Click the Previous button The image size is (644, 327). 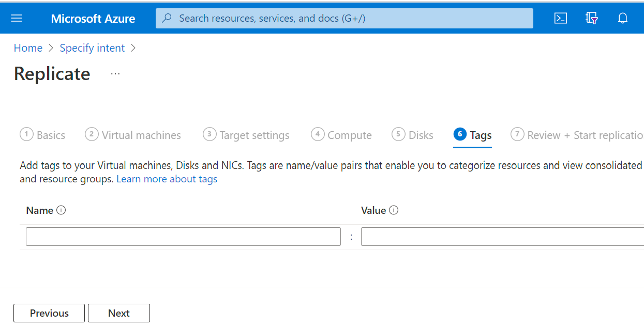coord(49,313)
